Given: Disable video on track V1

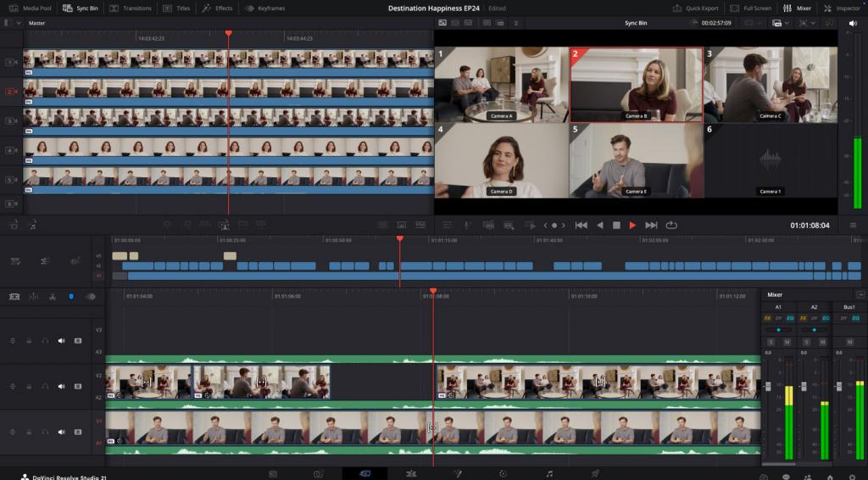Looking at the screenshot, I should [78, 432].
